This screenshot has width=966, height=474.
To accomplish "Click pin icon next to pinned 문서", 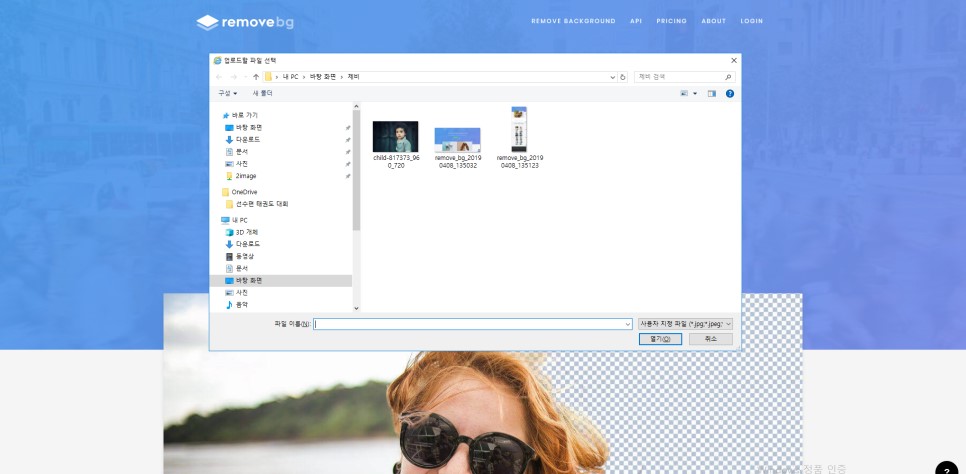I will tap(348, 152).
